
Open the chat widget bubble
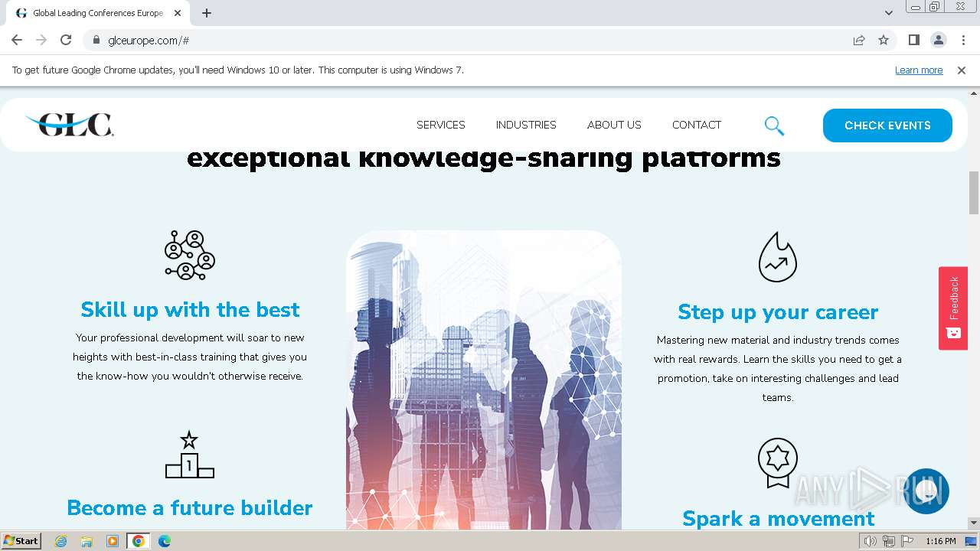point(926,491)
